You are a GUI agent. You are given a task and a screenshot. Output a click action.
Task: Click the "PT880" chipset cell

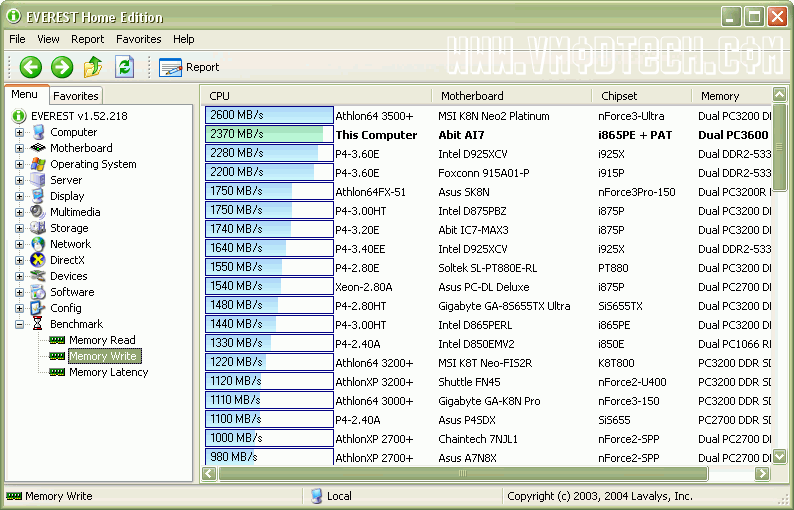(x=613, y=268)
